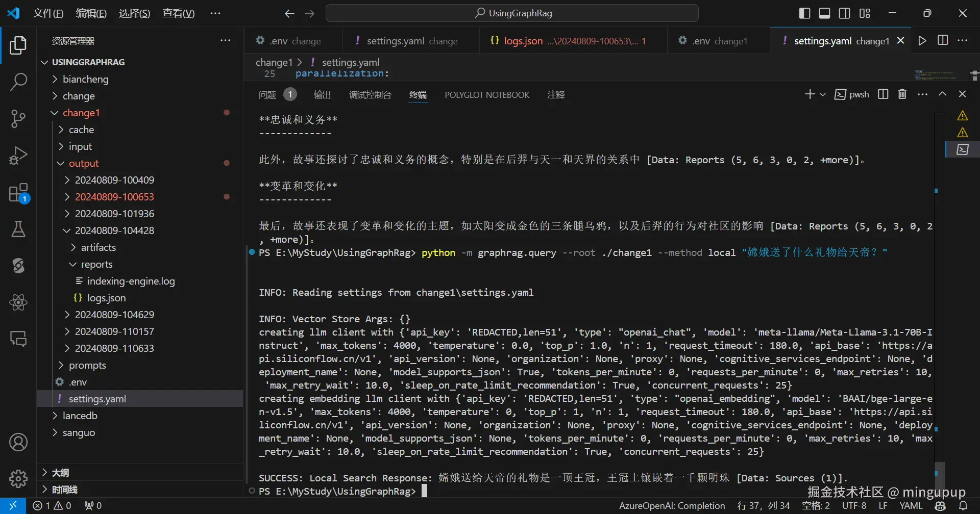Toggle the bottom panel visibility
The height and width of the screenshot is (514, 980).
(x=824, y=13)
